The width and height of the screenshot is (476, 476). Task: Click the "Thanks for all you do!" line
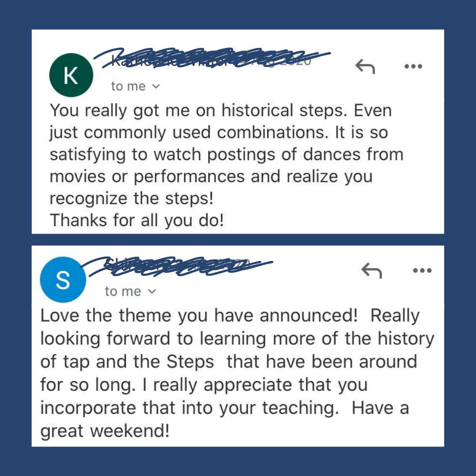click(137, 220)
